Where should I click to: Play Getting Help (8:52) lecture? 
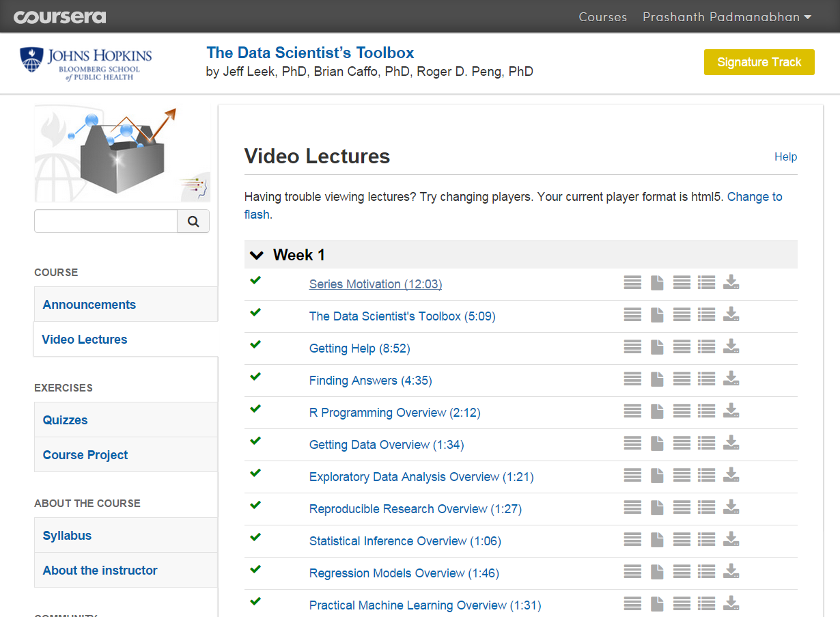pyautogui.click(x=359, y=348)
